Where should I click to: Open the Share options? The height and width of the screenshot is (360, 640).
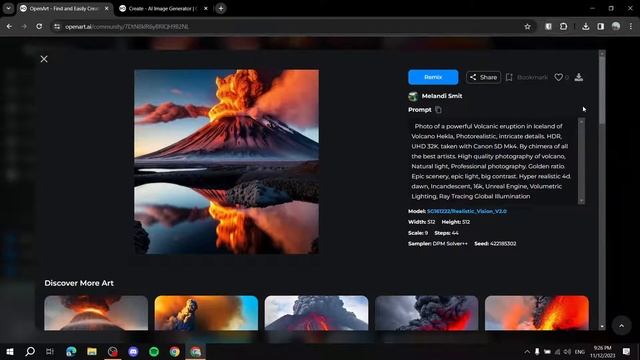coord(483,77)
